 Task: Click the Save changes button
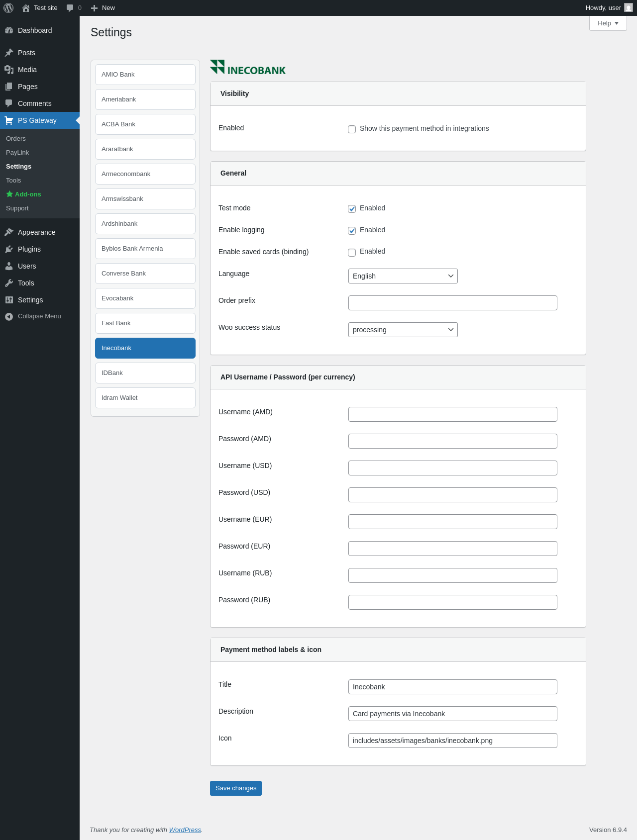(x=236, y=788)
